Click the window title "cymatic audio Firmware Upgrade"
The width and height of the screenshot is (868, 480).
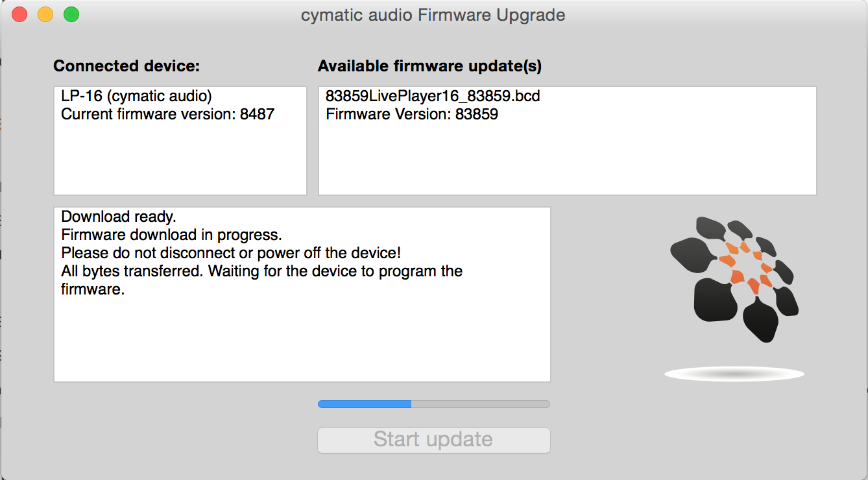433,15
